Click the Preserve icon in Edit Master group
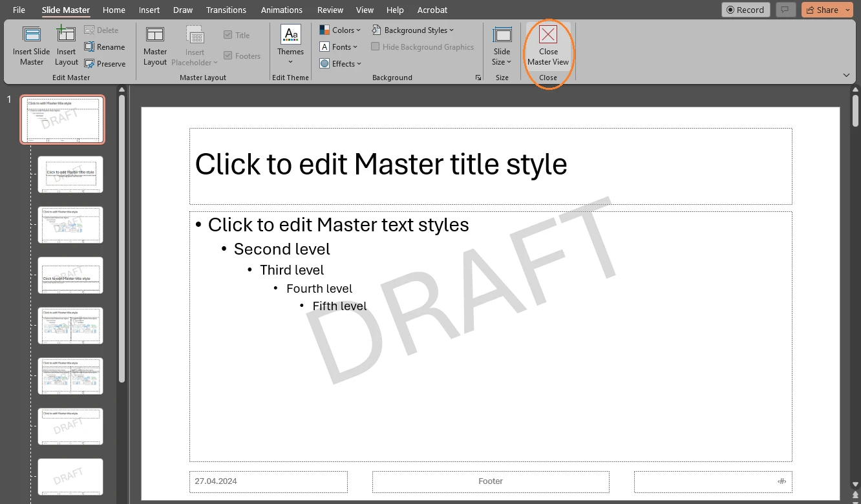This screenshot has height=504, width=861. (105, 63)
